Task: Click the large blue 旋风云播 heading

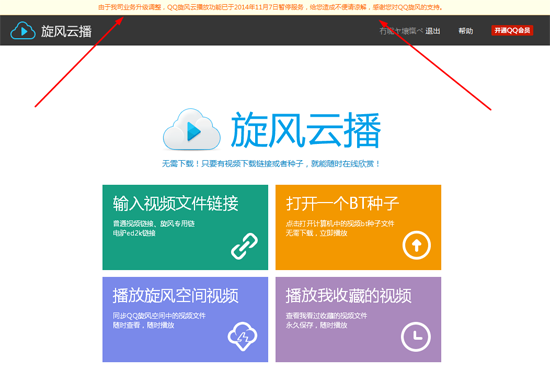Action: [306, 130]
